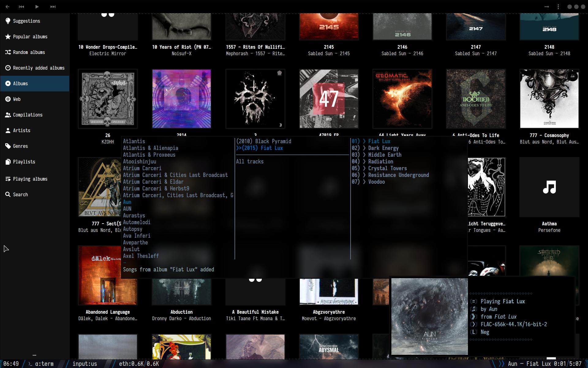Click the 06:49 clock in the status bar
Viewport: 588px width, 368px height.
click(x=11, y=364)
